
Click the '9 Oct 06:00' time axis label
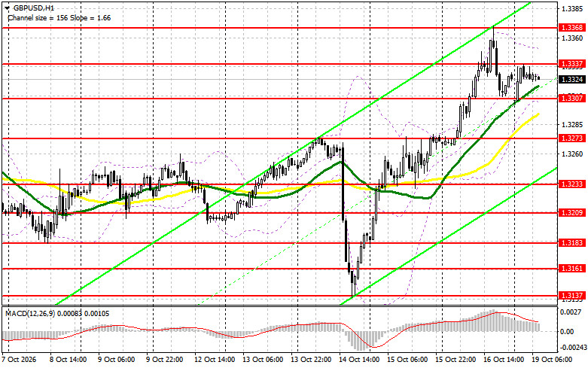[116, 360]
